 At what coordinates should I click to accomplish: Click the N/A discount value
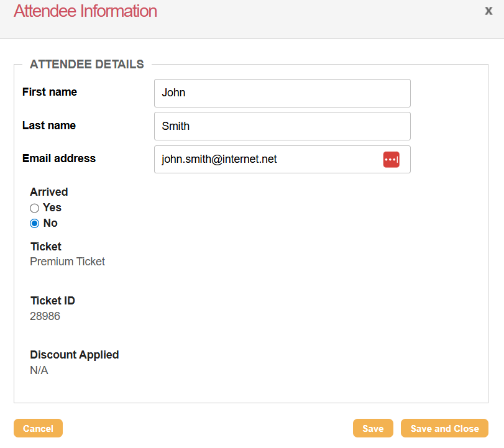tap(39, 370)
